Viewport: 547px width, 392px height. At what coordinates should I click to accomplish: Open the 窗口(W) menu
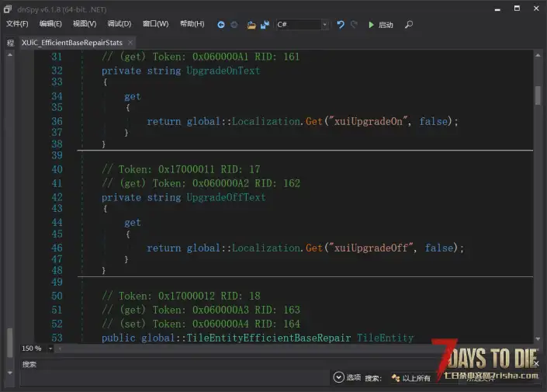pos(156,24)
